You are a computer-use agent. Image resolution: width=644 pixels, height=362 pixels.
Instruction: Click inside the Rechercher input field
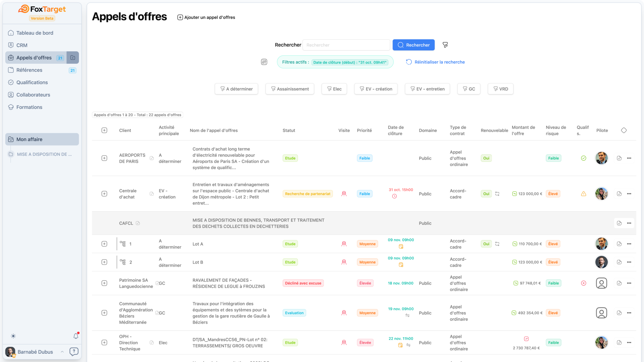click(x=346, y=45)
